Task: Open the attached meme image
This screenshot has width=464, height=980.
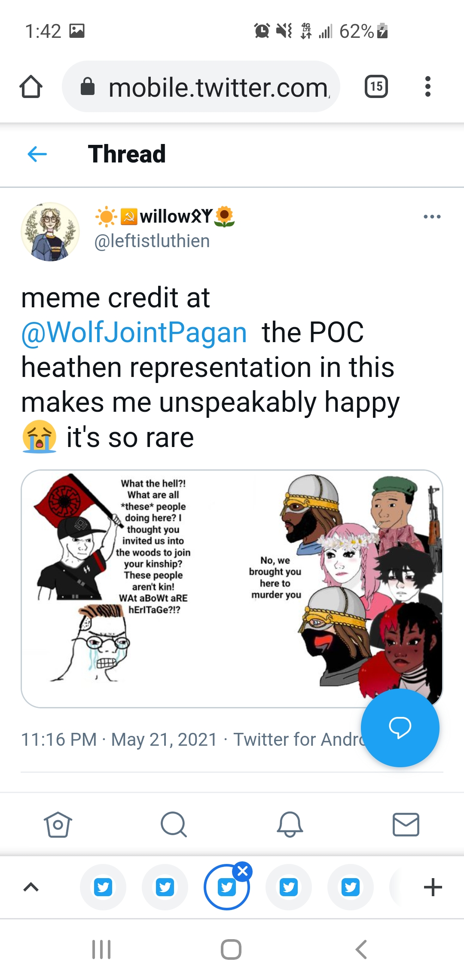Action: coord(232,588)
